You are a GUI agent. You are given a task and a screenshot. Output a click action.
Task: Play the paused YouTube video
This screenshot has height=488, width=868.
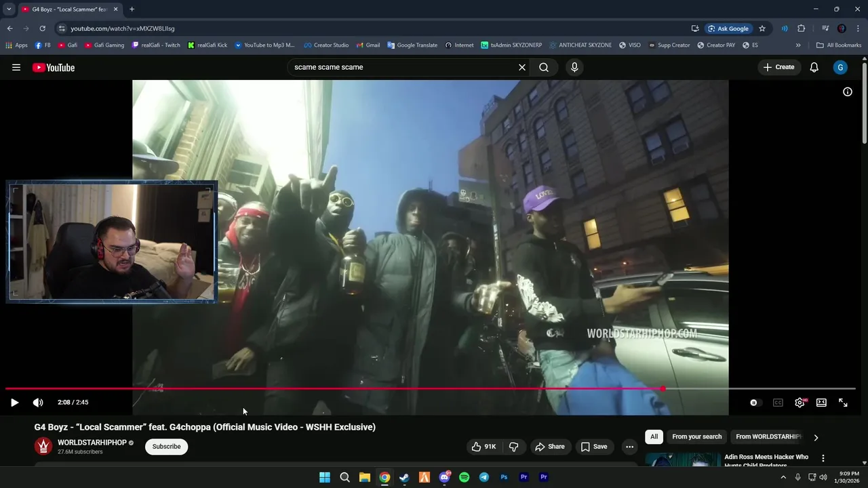[14, 403]
